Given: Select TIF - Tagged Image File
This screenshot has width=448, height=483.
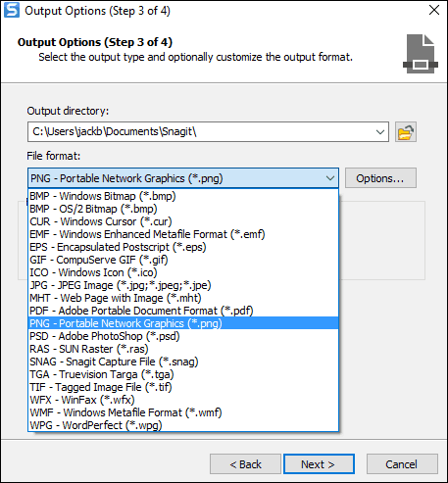Looking at the screenshot, I should pyautogui.click(x=183, y=387).
